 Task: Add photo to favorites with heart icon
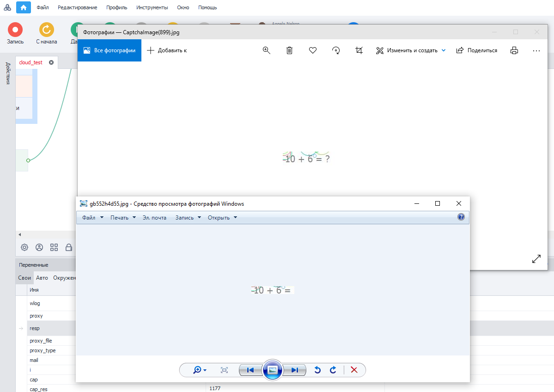pyautogui.click(x=313, y=50)
